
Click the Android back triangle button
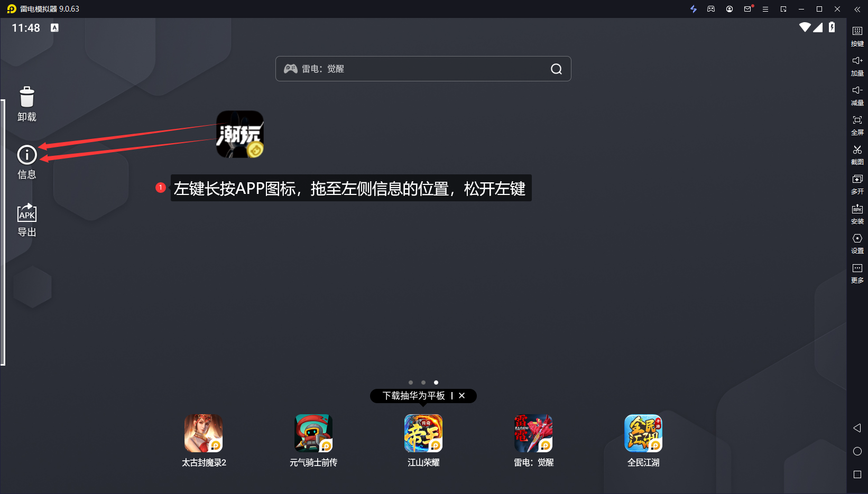857,428
